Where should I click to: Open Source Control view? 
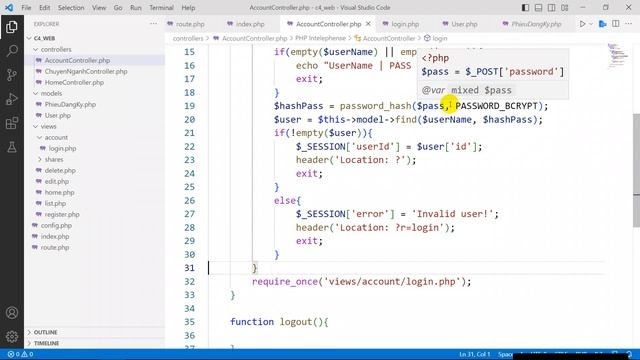pyautogui.click(x=11, y=75)
